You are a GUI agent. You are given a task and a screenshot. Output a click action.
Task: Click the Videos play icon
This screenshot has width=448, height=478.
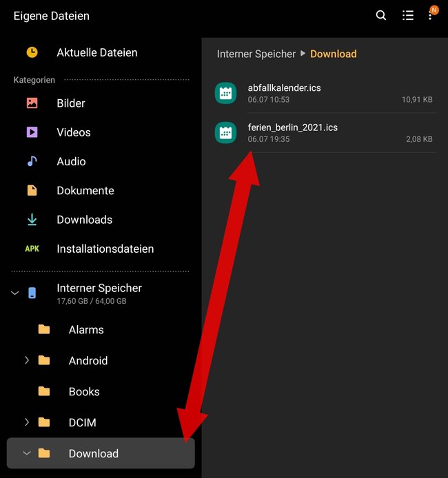point(32,132)
